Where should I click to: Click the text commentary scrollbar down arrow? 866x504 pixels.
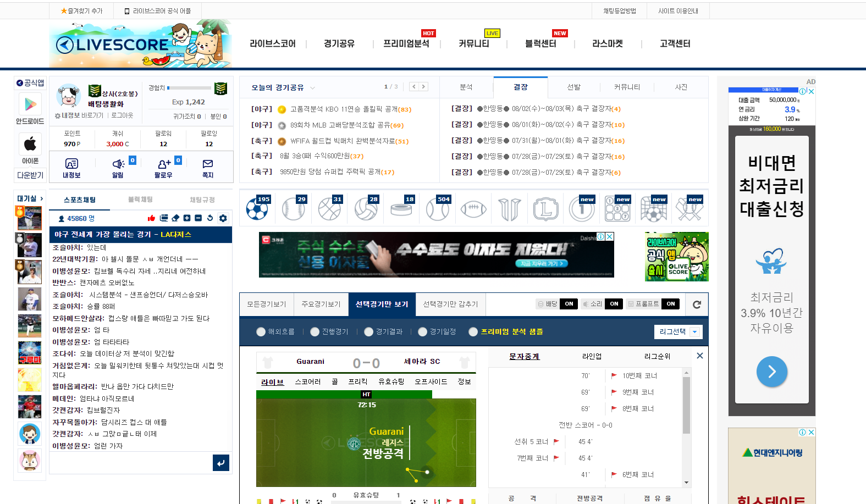click(686, 483)
